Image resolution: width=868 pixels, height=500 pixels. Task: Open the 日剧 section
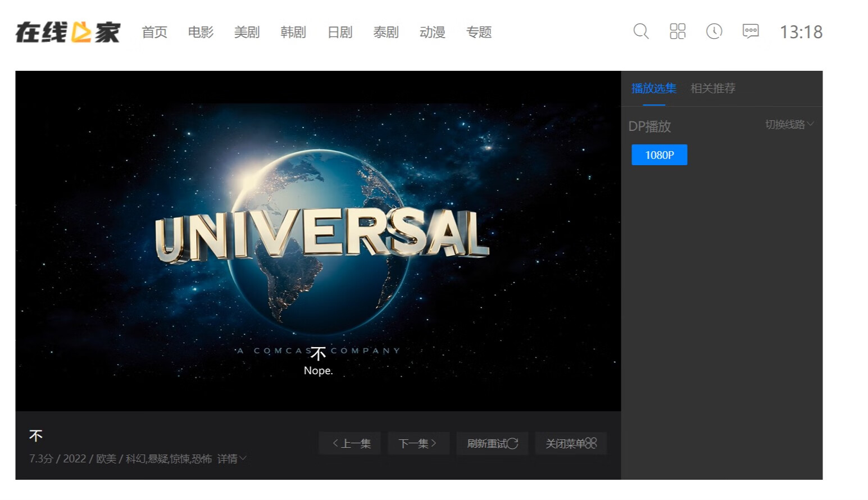340,33
